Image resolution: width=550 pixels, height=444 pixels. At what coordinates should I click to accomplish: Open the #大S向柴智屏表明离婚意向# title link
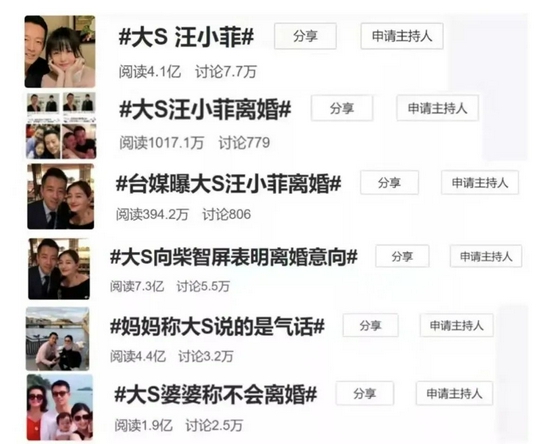pos(234,257)
